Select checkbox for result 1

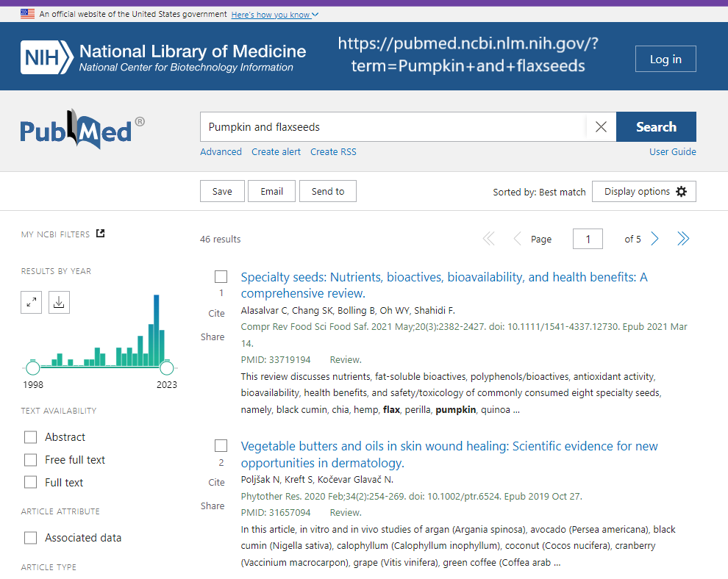[221, 277]
